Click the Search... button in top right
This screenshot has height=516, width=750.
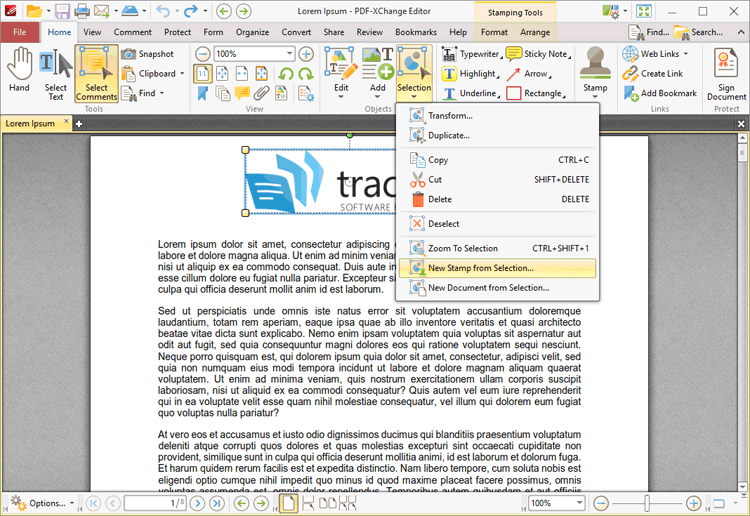click(698, 32)
